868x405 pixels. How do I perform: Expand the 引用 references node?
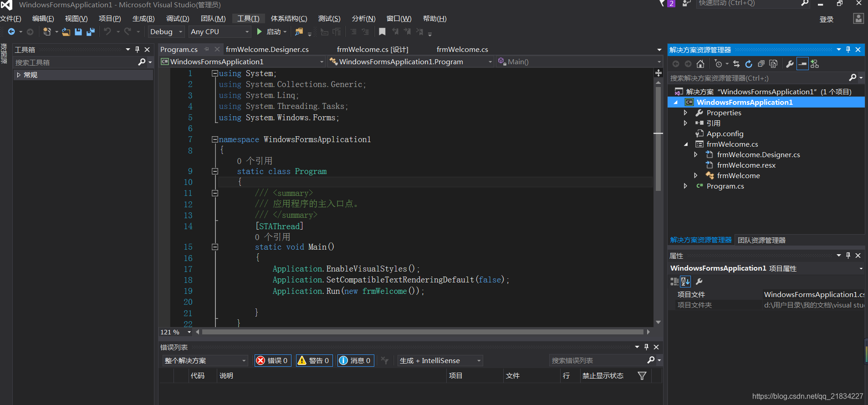685,123
